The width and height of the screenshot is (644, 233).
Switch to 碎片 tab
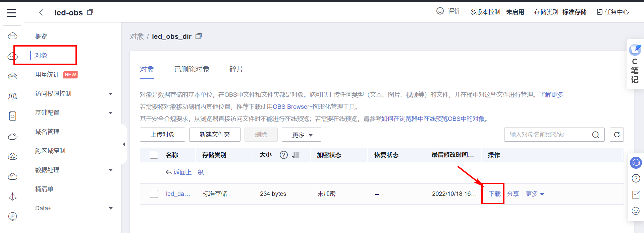point(236,69)
